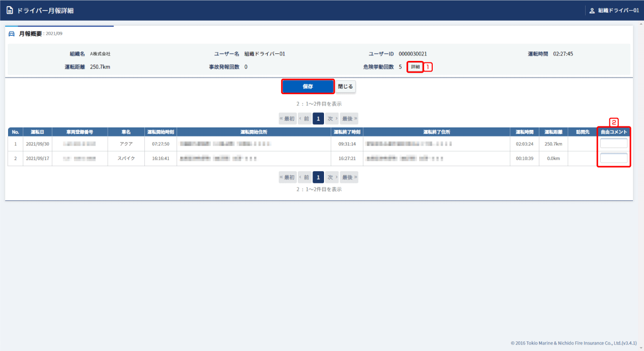
Task: Select page 1 in bottom pagination
Action: coord(318,177)
